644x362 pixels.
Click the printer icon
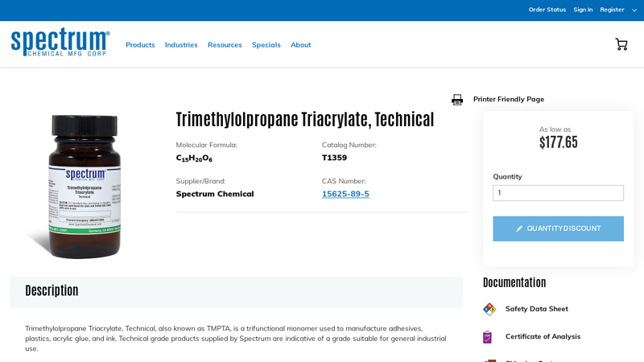coord(457,100)
